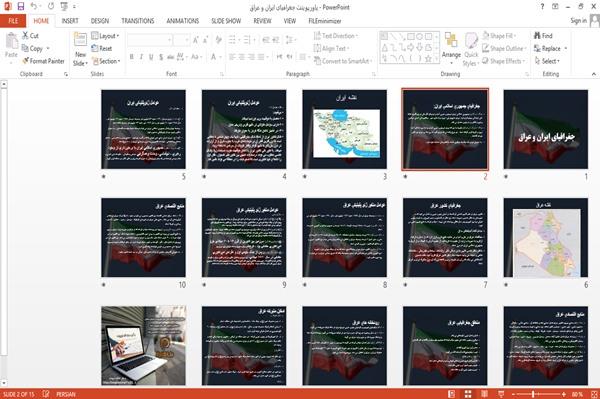Click Convert to SmartArt
This screenshot has width=600, height=399.
tap(343, 61)
